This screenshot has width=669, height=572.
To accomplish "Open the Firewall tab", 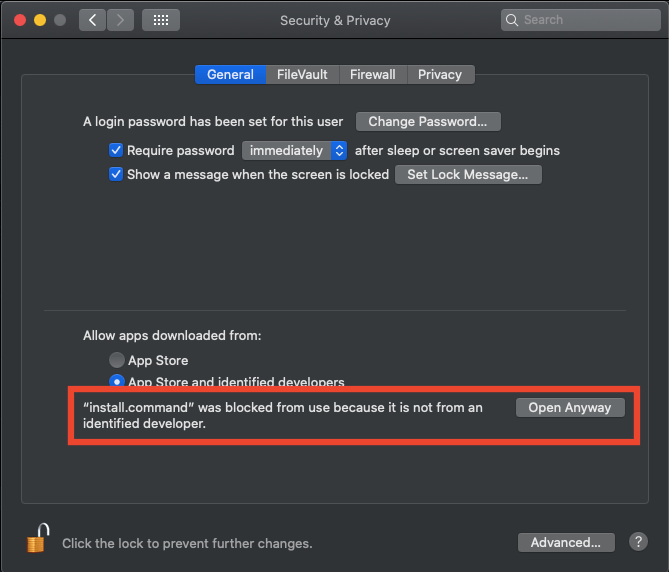I will [373, 74].
